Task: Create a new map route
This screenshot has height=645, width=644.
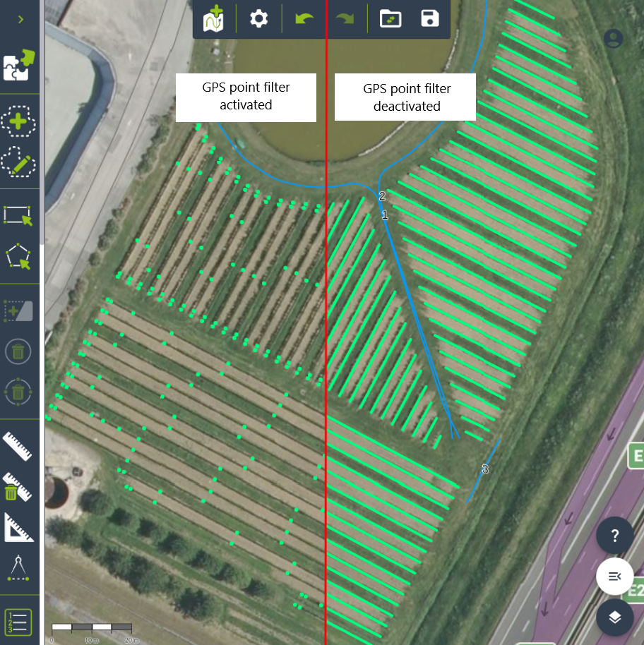Action: [x=213, y=18]
